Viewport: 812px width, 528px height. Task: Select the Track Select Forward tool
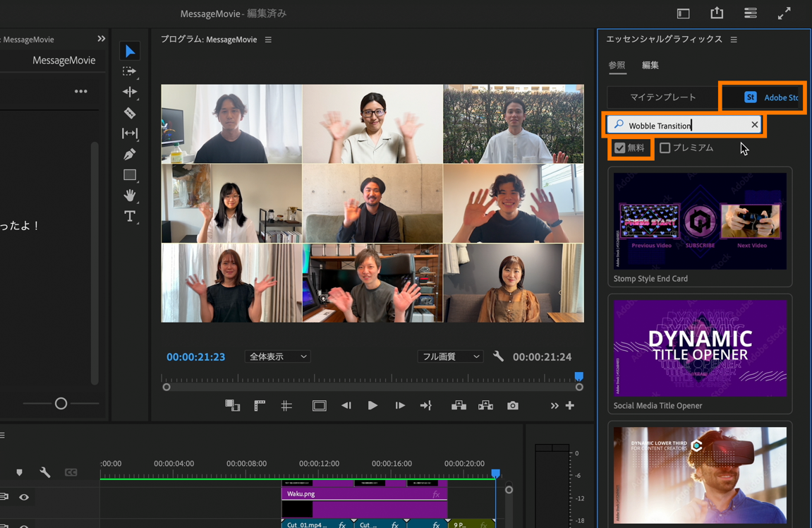tap(130, 71)
